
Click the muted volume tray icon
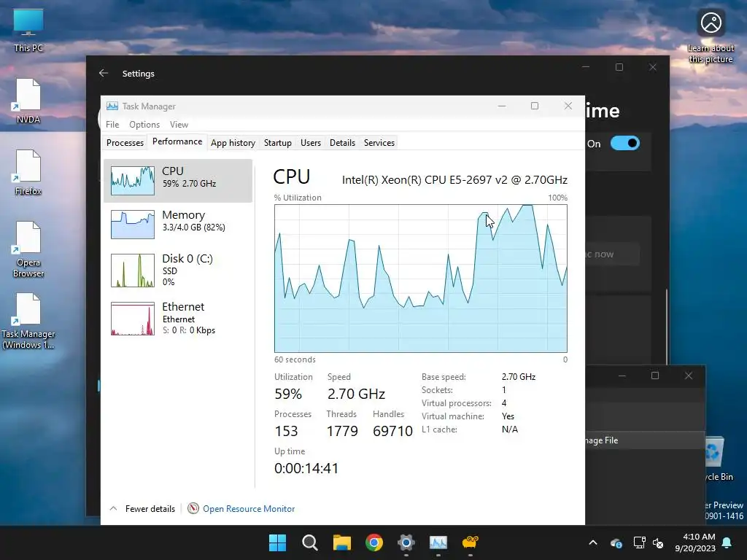(658, 542)
